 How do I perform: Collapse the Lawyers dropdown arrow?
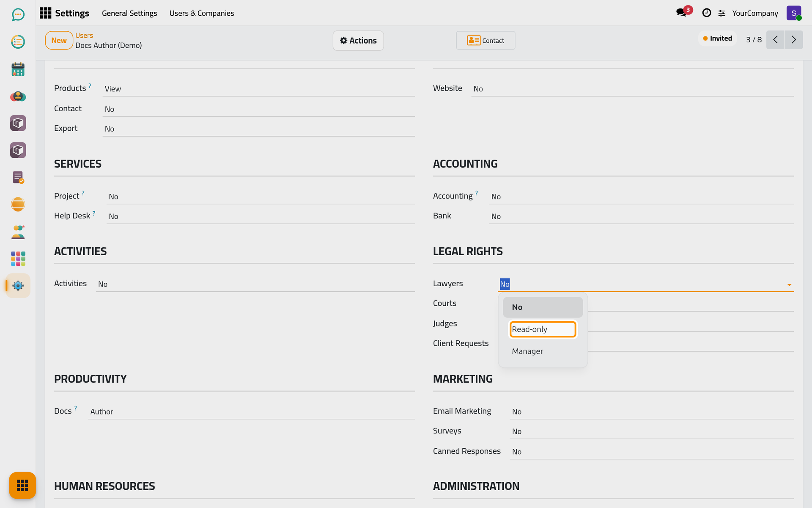tap(789, 284)
